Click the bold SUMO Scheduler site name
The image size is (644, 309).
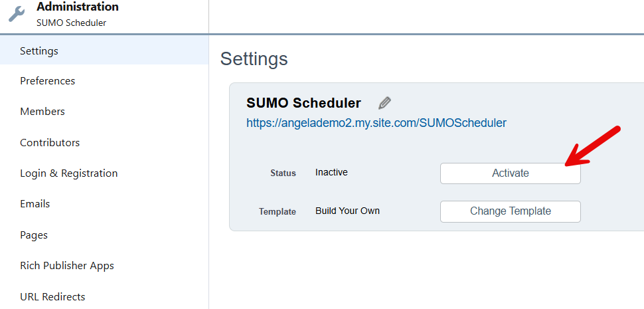click(303, 103)
